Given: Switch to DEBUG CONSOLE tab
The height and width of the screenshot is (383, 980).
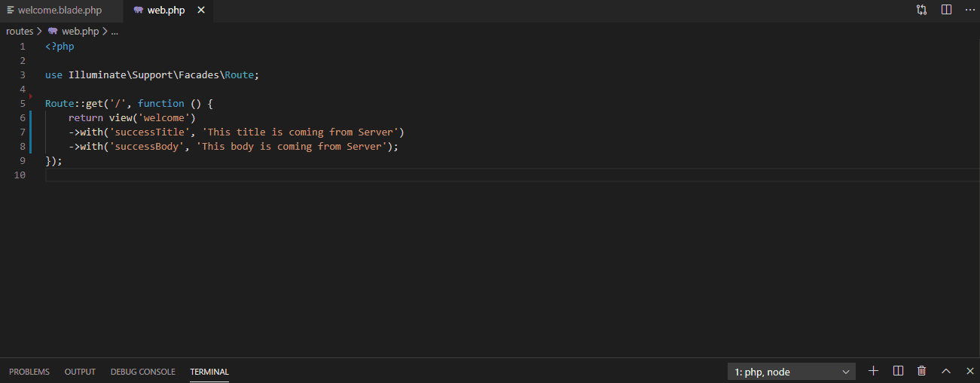Looking at the screenshot, I should point(142,372).
